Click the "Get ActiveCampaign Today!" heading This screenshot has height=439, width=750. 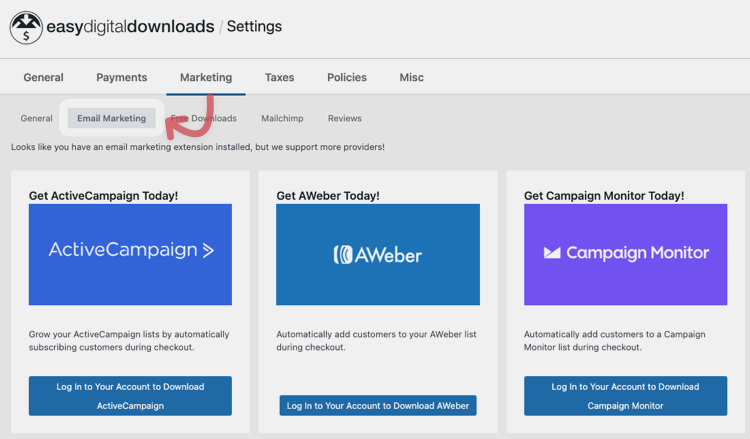coord(103,196)
